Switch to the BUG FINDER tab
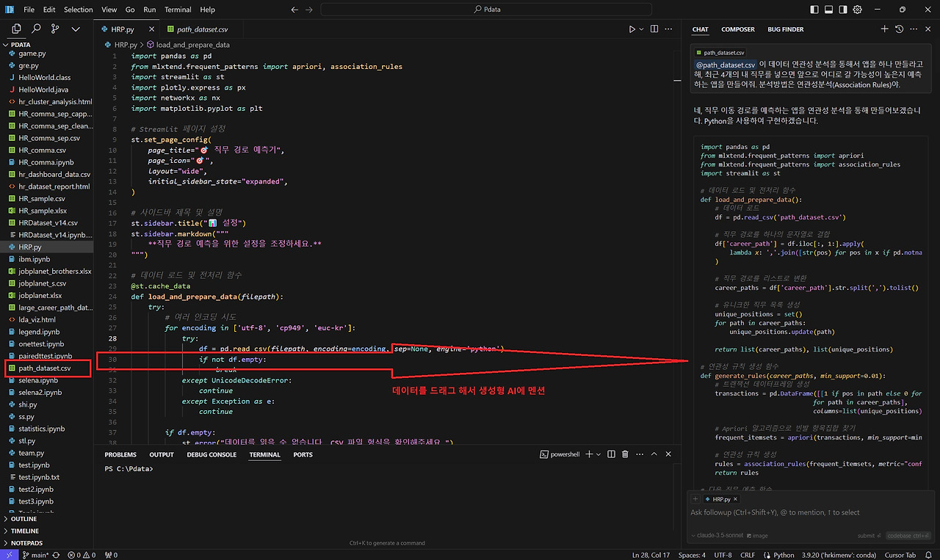This screenshot has width=940, height=560. click(786, 29)
